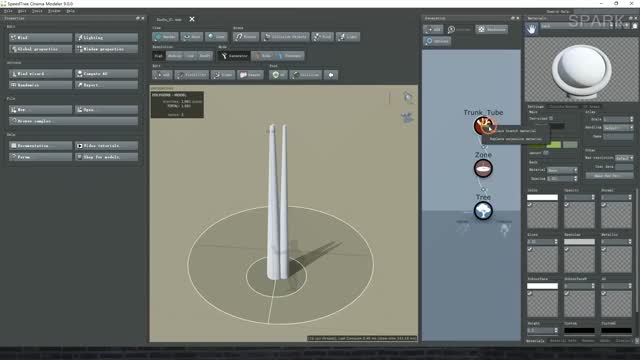The image size is (640, 360).
Task: Launch the Wind wizard
Action: (x=40, y=74)
